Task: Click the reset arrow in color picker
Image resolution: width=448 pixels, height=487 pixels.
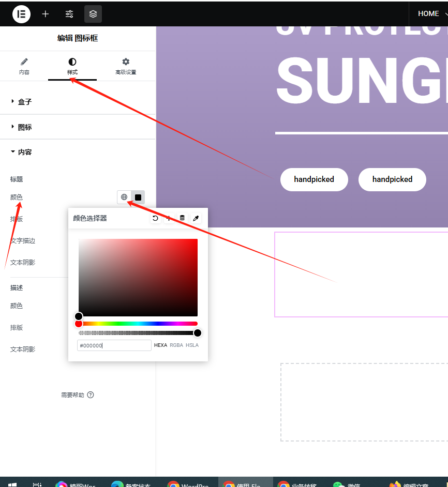Action: coord(155,219)
